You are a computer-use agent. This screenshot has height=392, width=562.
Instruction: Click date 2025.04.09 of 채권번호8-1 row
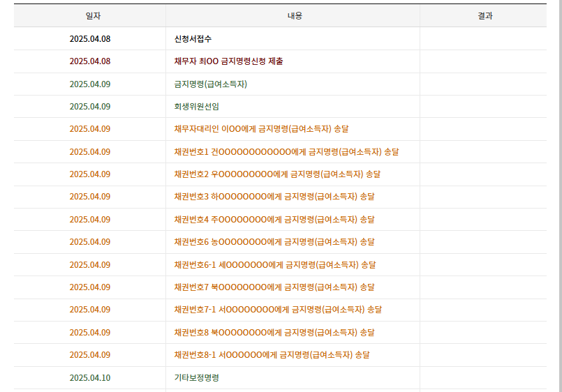(x=90, y=355)
